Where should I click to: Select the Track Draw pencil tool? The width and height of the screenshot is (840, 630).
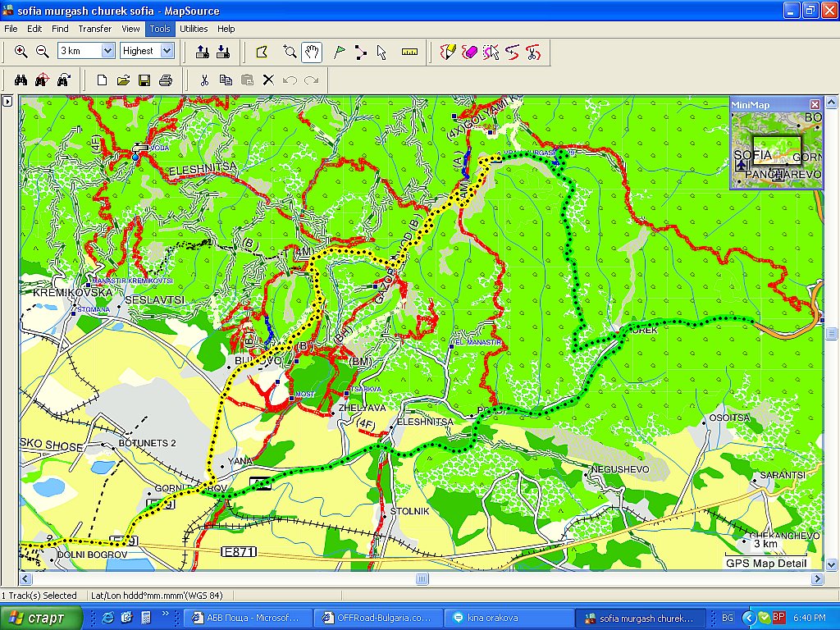(448, 52)
